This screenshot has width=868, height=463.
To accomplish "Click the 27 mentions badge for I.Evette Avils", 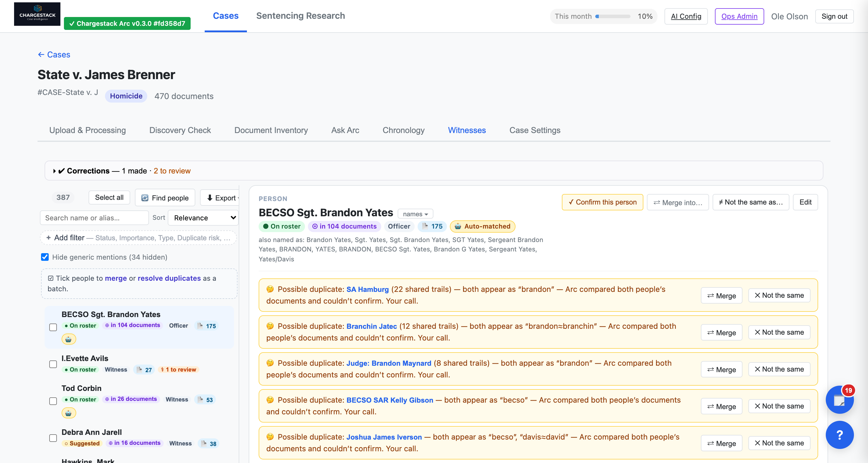I will [x=144, y=370].
